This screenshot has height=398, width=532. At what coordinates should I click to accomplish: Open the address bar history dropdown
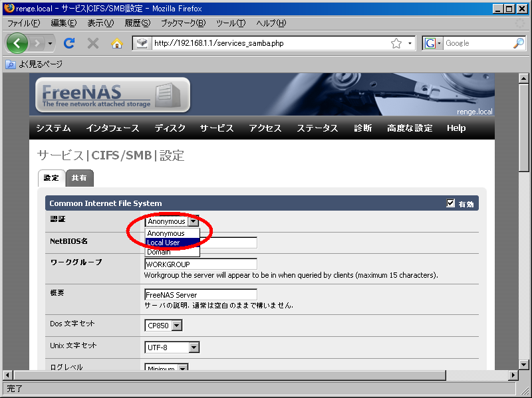pyautogui.click(x=410, y=43)
